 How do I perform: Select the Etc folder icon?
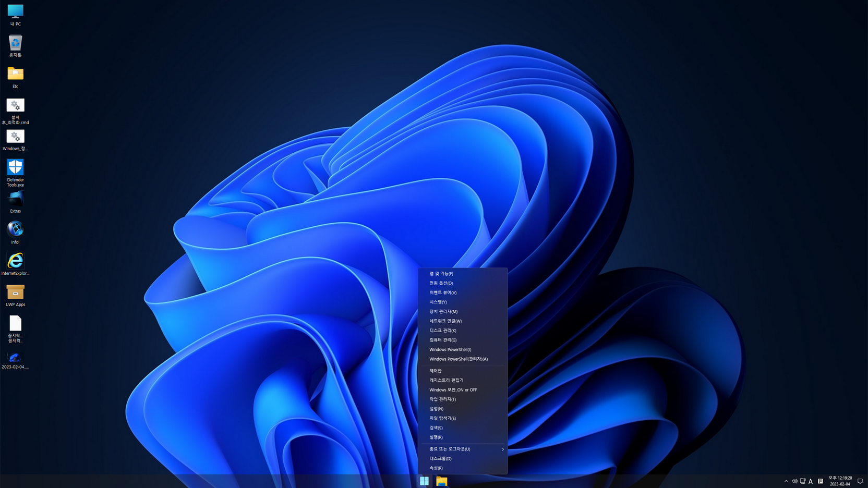click(x=15, y=77)
